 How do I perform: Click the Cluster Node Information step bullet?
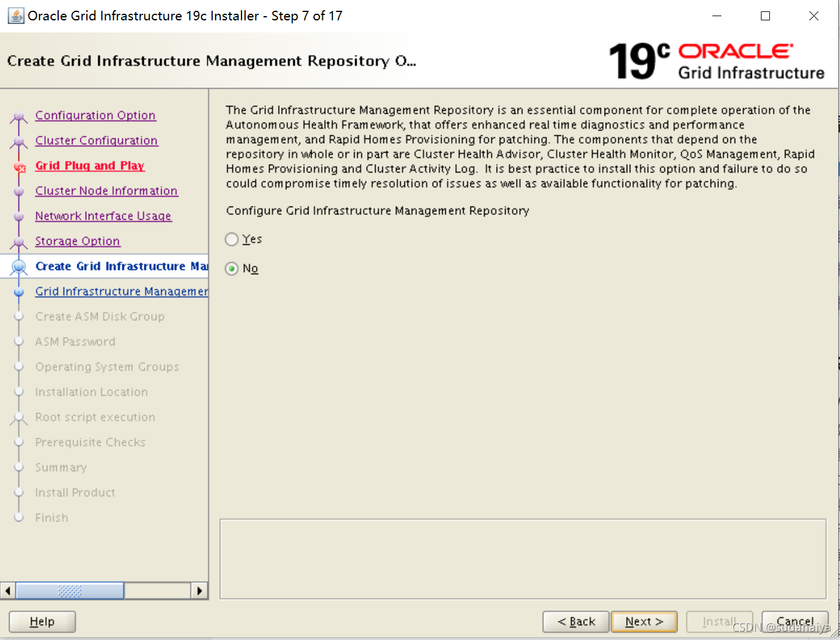(19, 192)
